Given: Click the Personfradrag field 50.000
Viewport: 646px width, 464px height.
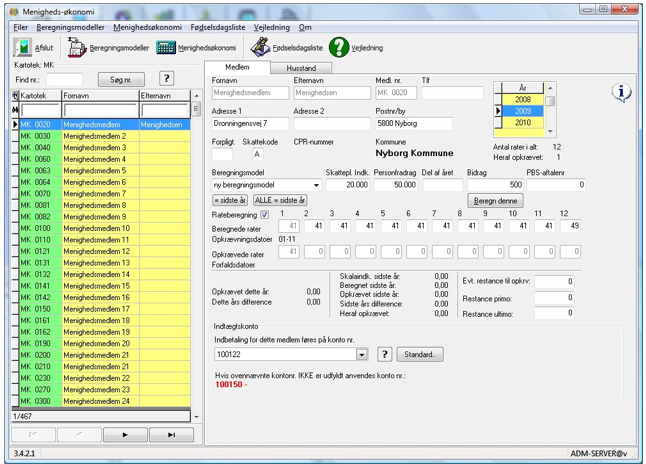Looking at the screenshot, I should (396, 185).
